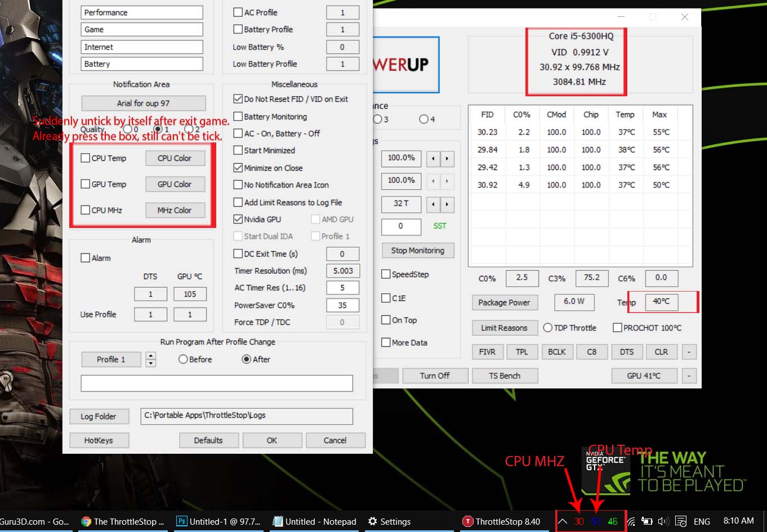
Task: Check the PROCHOT 100°C checkbox
Action: [617, 328]
